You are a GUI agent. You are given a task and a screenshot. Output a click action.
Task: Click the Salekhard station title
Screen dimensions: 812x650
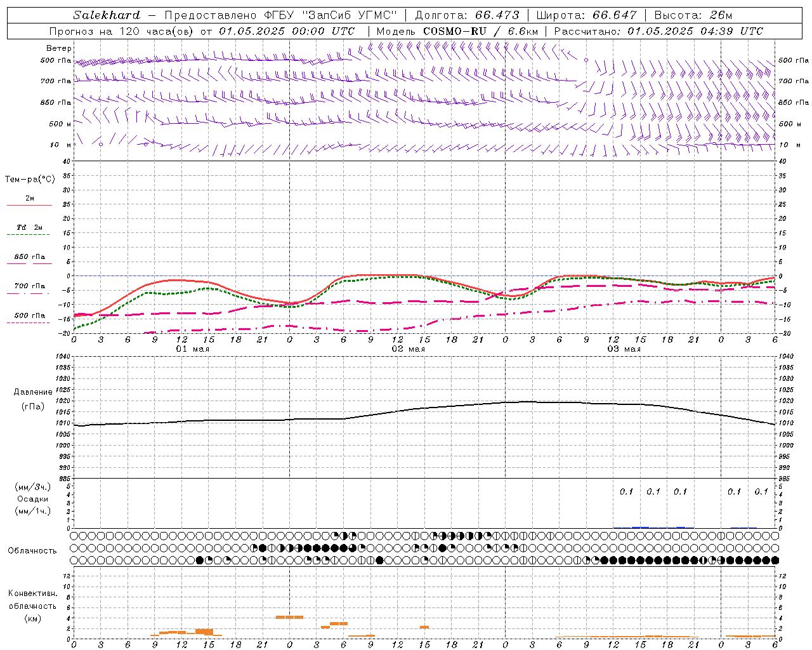[107, 15]
